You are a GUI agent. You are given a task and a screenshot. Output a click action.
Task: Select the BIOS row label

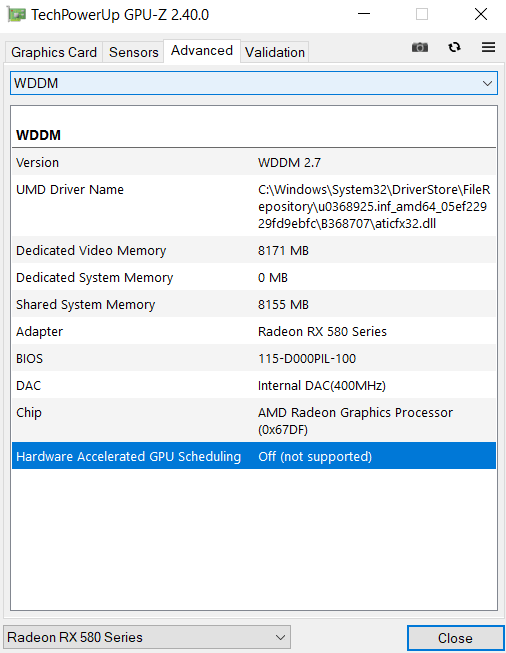point(29,359)
